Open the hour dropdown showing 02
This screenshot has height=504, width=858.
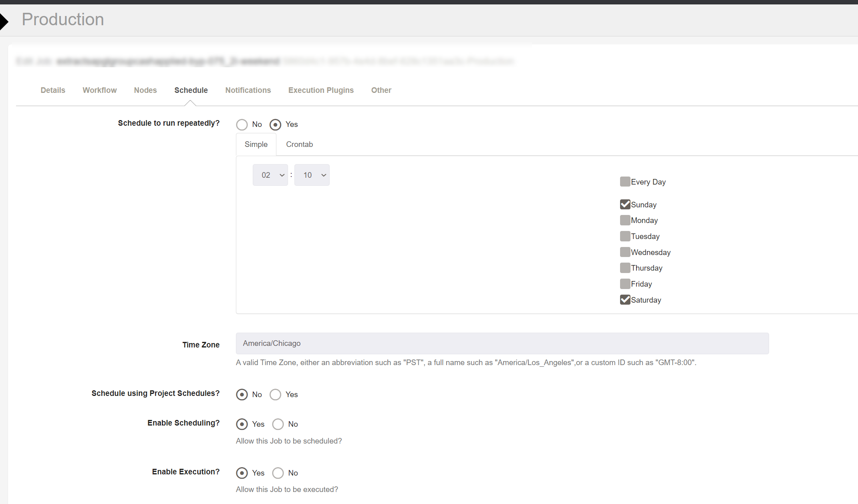(270, 175)
